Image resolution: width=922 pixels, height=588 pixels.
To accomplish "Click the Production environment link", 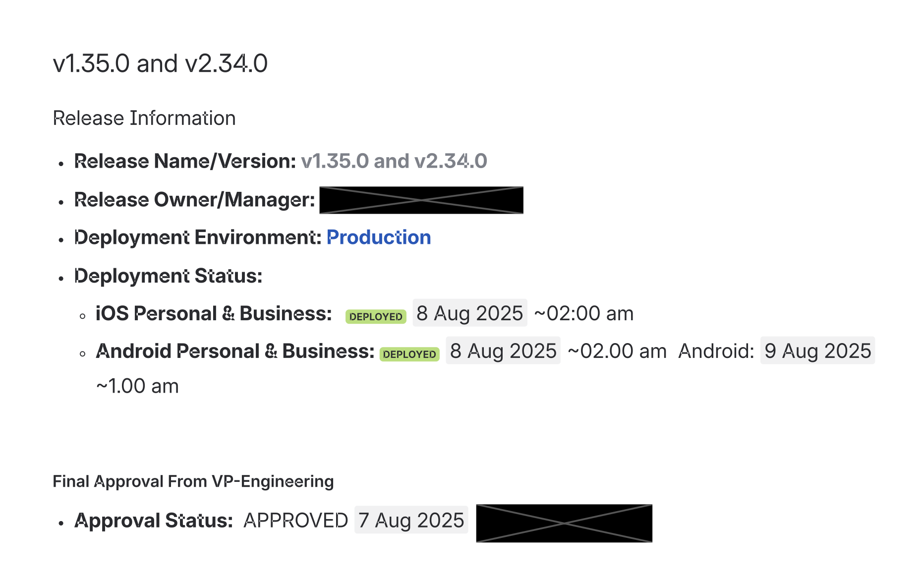I will [379, 237].
